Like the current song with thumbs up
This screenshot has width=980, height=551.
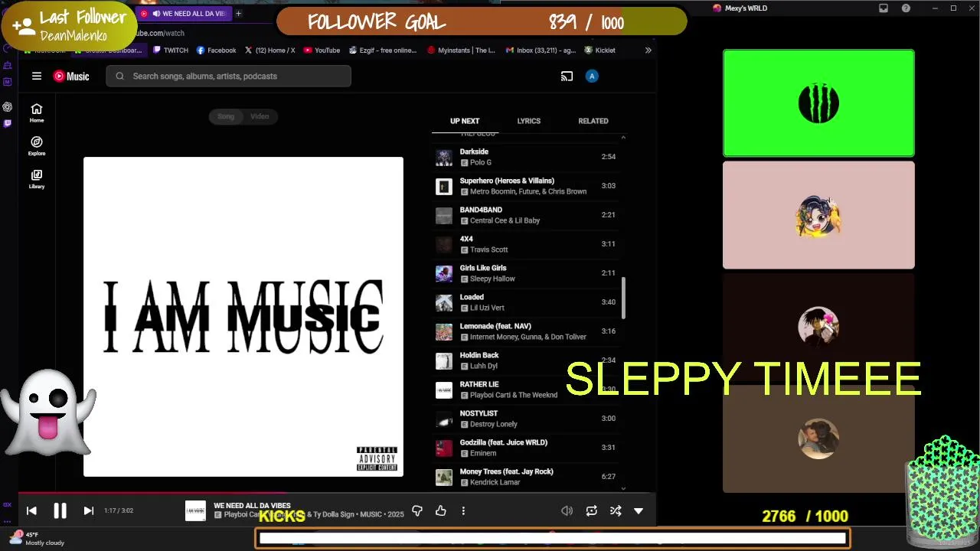[x=441, y=510]
